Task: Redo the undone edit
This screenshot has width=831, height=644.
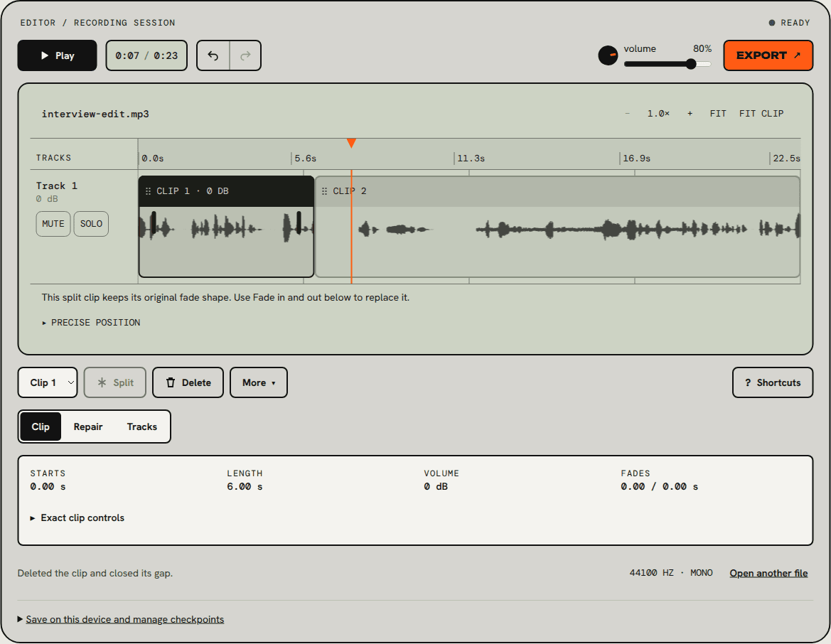Action: (x=245, y=55)
